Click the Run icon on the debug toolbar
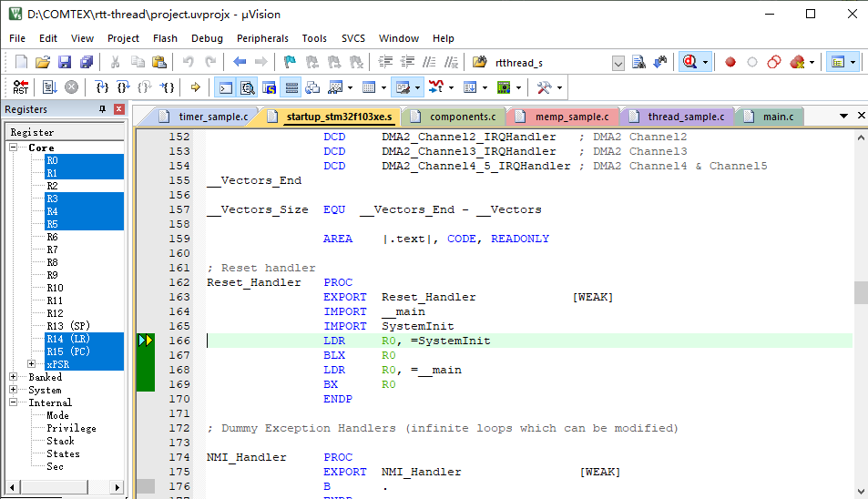 coord(49,87)
